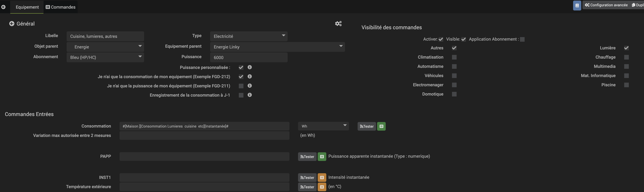Open the Type dropdown showing Electricité
This screenshot has width=644, height=192.
pos(248,36)
